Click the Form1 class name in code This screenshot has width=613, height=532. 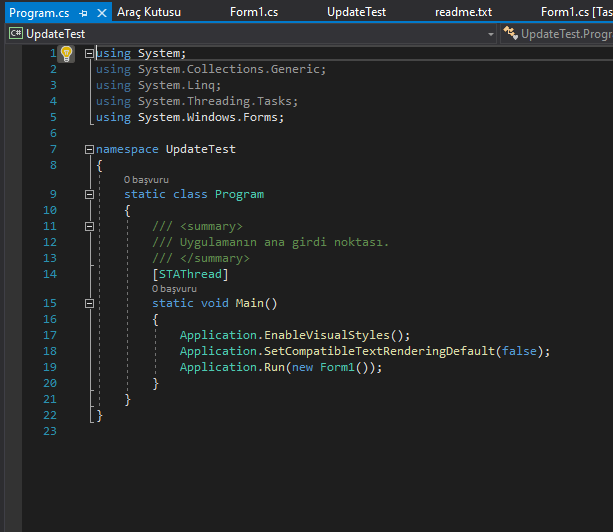(x=337, y=367)
